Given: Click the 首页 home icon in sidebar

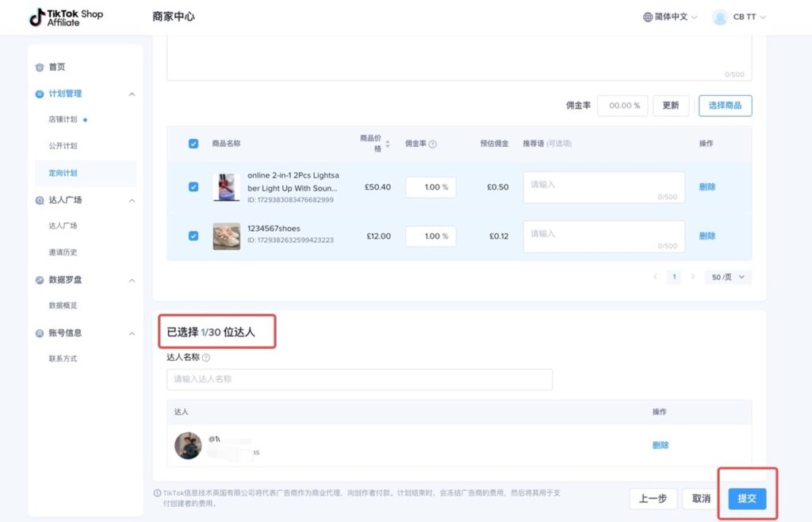Looking at the screenshot, I should coord(40,67).
